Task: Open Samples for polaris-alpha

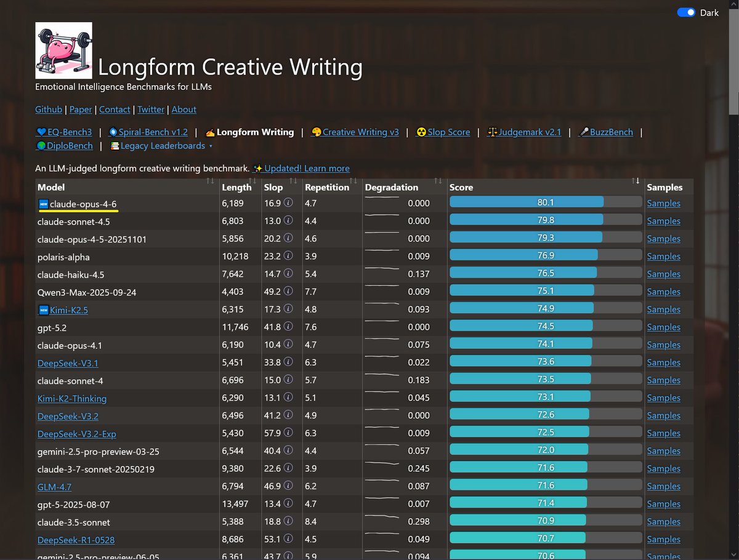Action: click(663, 257)
